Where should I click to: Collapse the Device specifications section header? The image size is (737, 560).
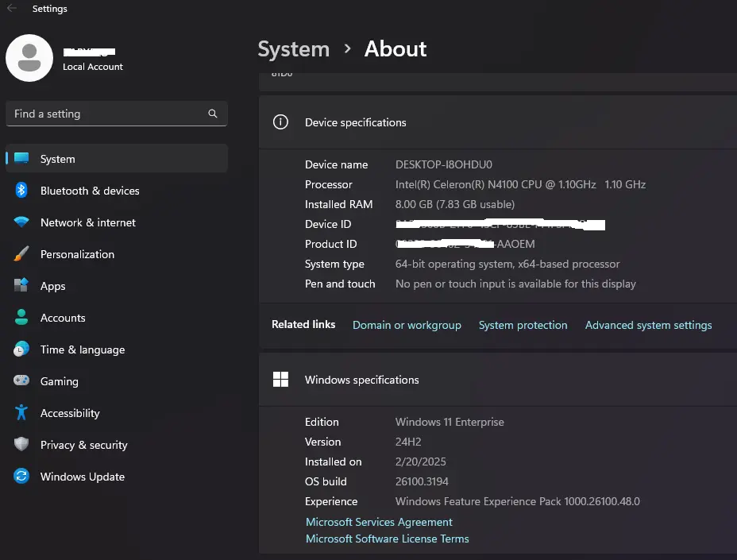pyautogui.click(x=498, y=122)
